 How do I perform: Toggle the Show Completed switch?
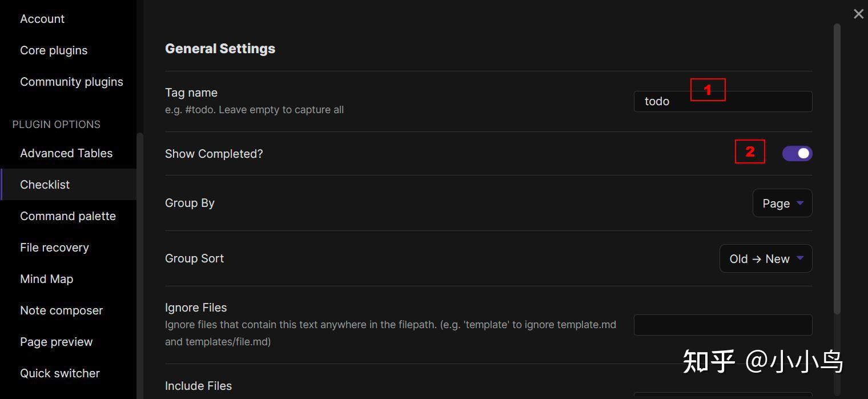click(x=797, y=153)
